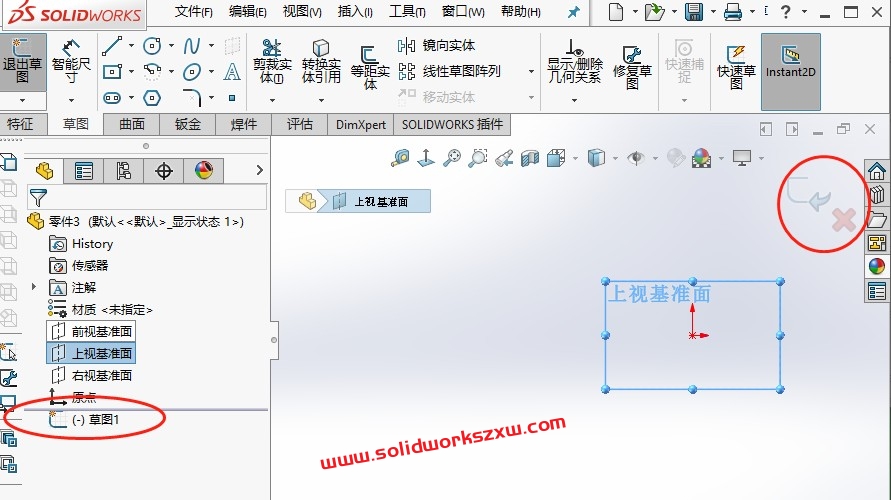This screenshot has width=891, height=500.
Task: Select the Sketch1 (草图1) tree item
Action: (84, 419)
